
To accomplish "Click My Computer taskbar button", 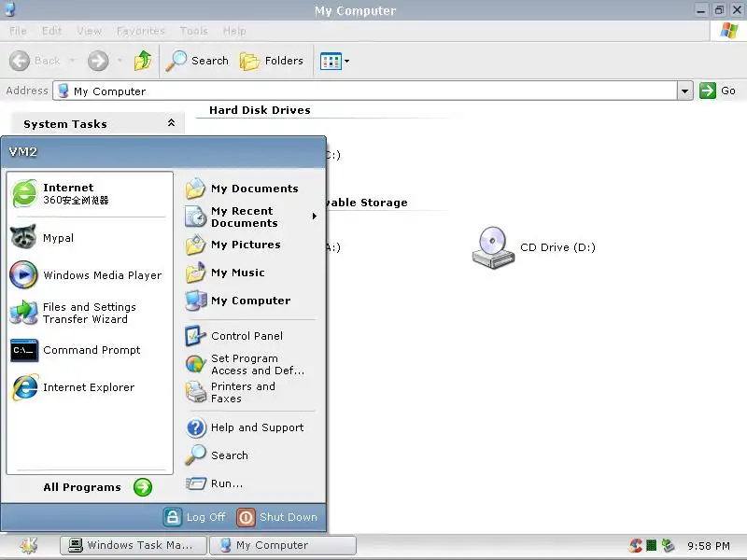I will coord(283,545).
